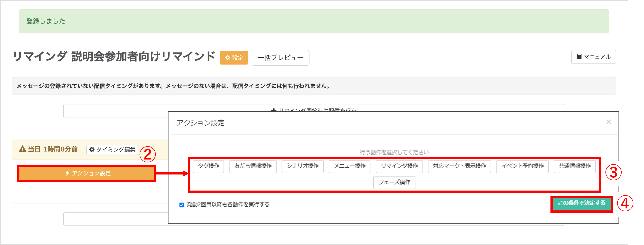
Task: Open the orange 設定 settings button
Action: [234, 58]
